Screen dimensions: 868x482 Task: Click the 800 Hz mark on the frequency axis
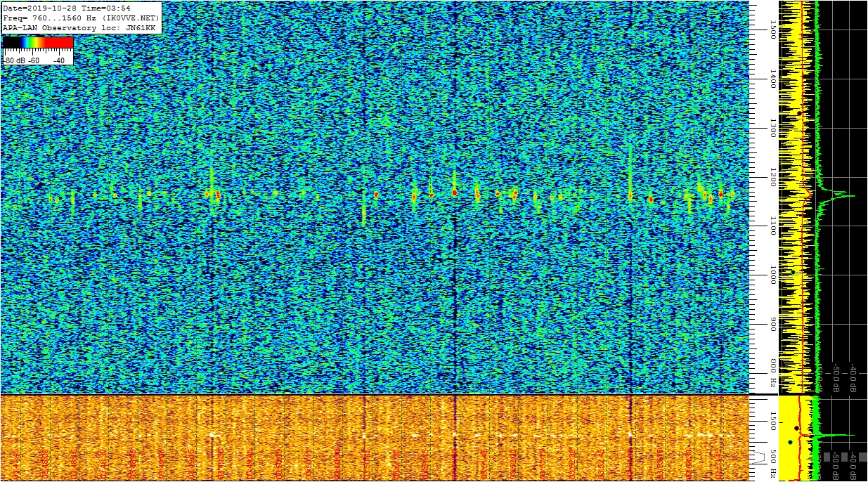coord(773,373)
